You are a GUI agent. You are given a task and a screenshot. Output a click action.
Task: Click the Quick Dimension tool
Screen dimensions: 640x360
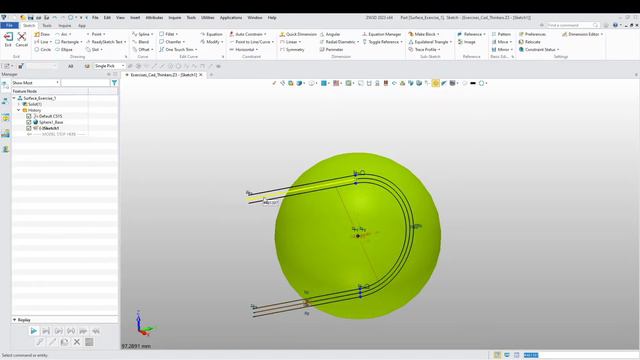click(298, 34)
